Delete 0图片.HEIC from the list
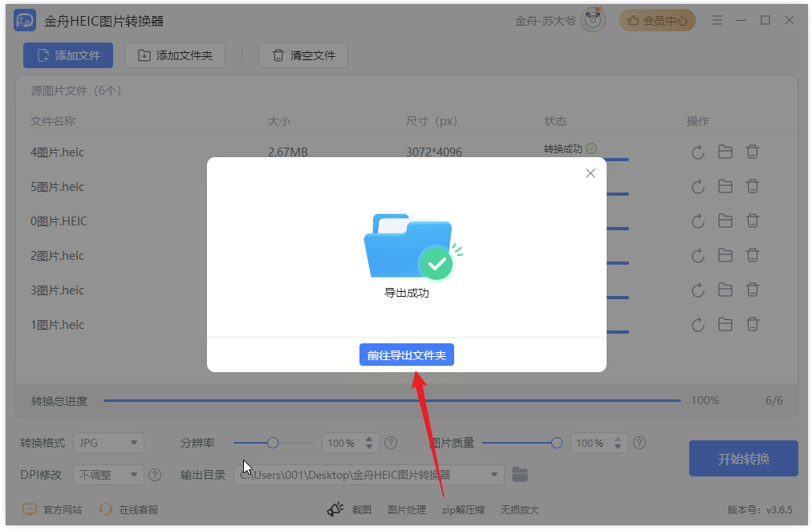 pos(753,221)
